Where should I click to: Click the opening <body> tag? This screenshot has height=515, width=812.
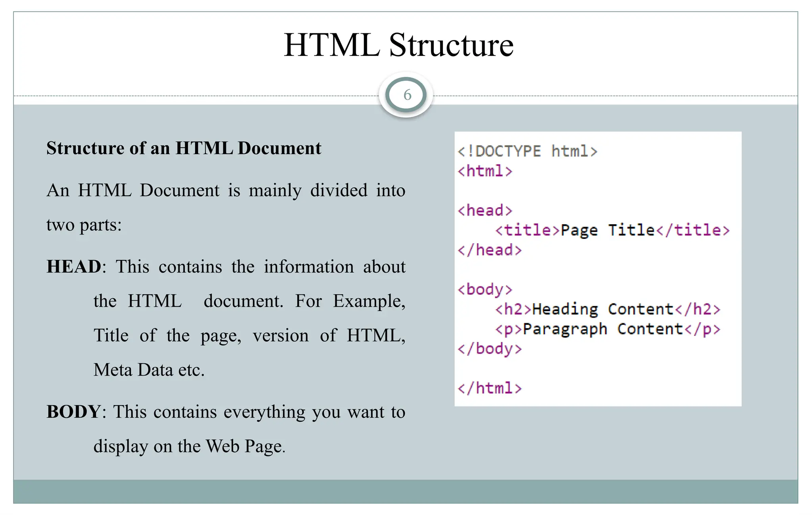pyautogui.click(x=485, y=290)
